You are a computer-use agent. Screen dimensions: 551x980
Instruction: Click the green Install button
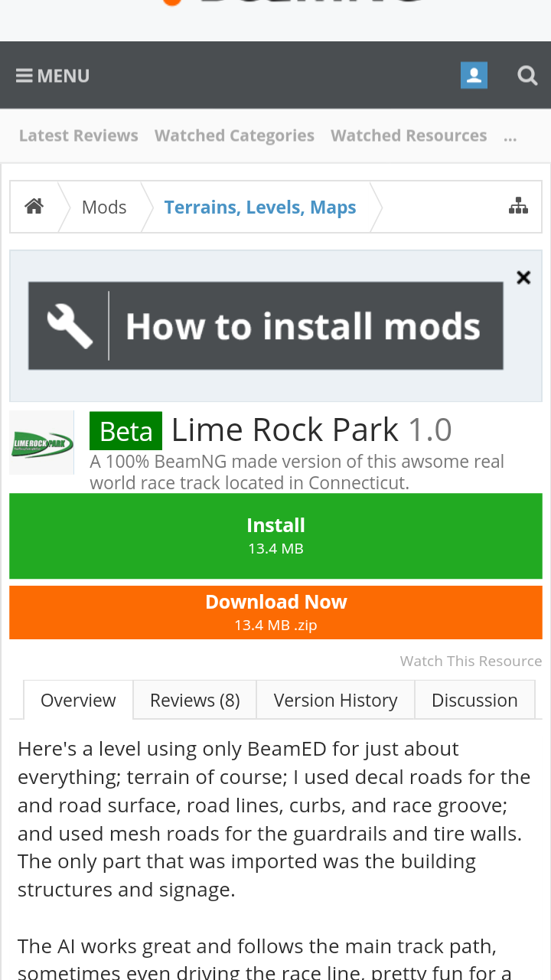pos(275,536)
